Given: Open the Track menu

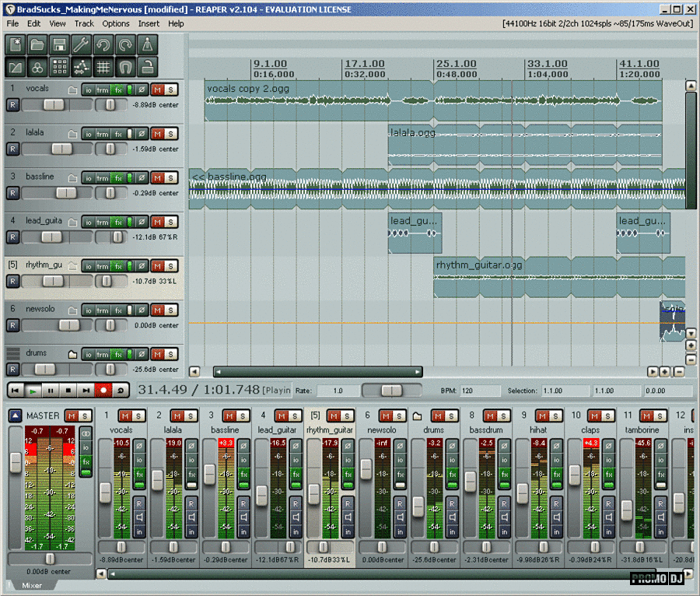Looking at the screenshot, I should click(84, 23).
